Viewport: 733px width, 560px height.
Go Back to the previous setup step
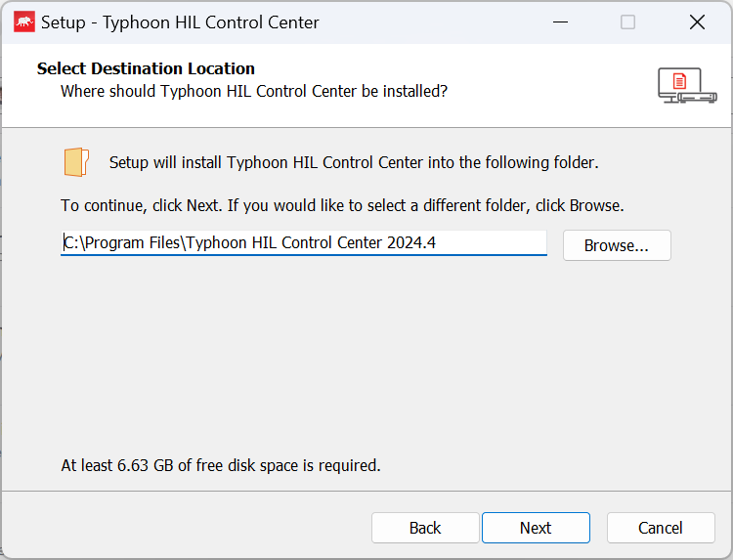pyautogui.click(x=425, y=528)
